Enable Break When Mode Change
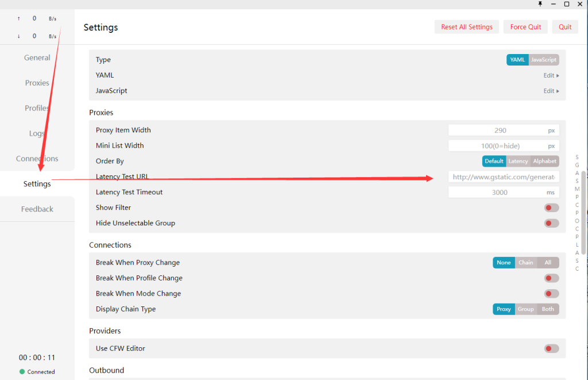The image size is (588, 380). pos(552,294)
